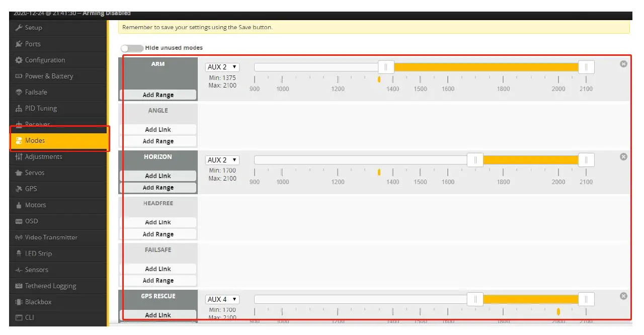The height and width of the screenshot is (335, 644).
Task: Click Add Link under FAILSAFE
Action: (x=158, y=269)
